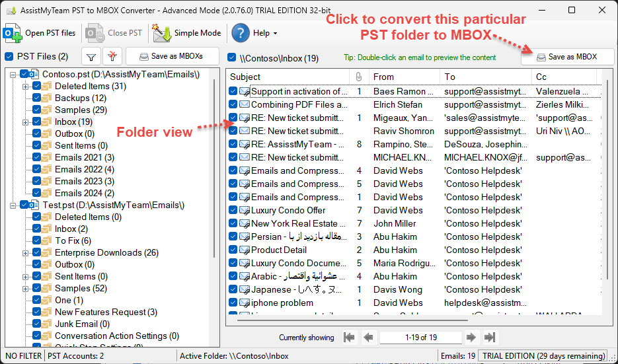The height and width of the screenshot is (364, 618).
Task: Sort by the From column header
Action: (405, 77)
